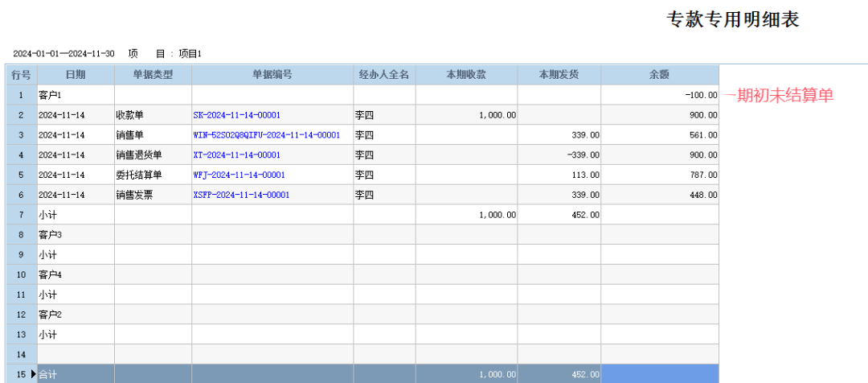The width and height of the screenshot is (868, 383).
Task: Select the 销售单 document type cell
Action: 154,135
